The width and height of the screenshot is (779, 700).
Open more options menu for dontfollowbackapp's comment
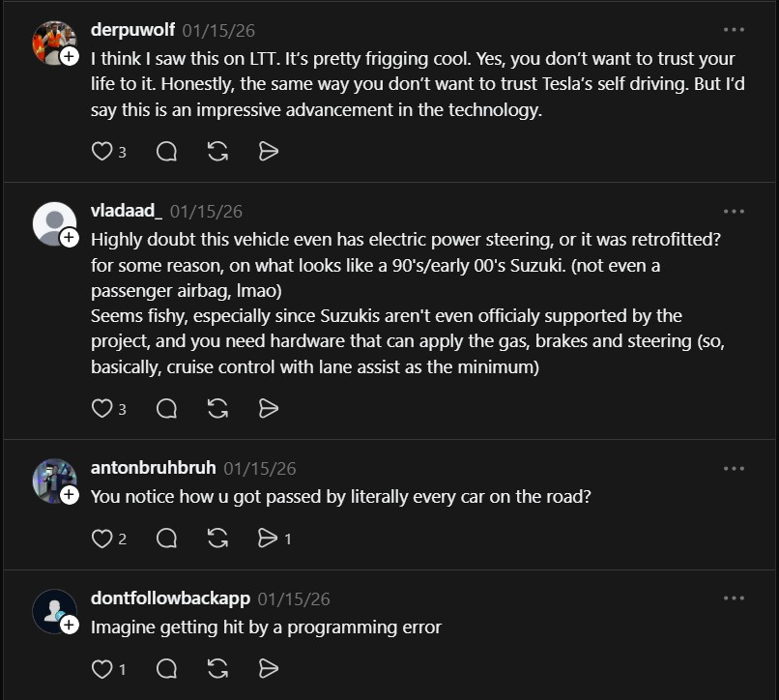[x=734, y=598]
